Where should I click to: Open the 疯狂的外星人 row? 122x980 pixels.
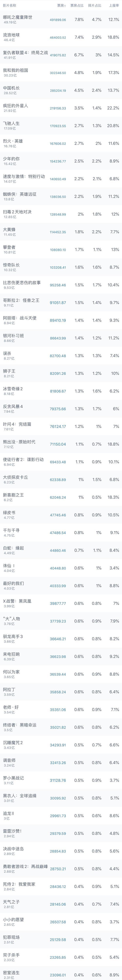[x=61, y=108]
